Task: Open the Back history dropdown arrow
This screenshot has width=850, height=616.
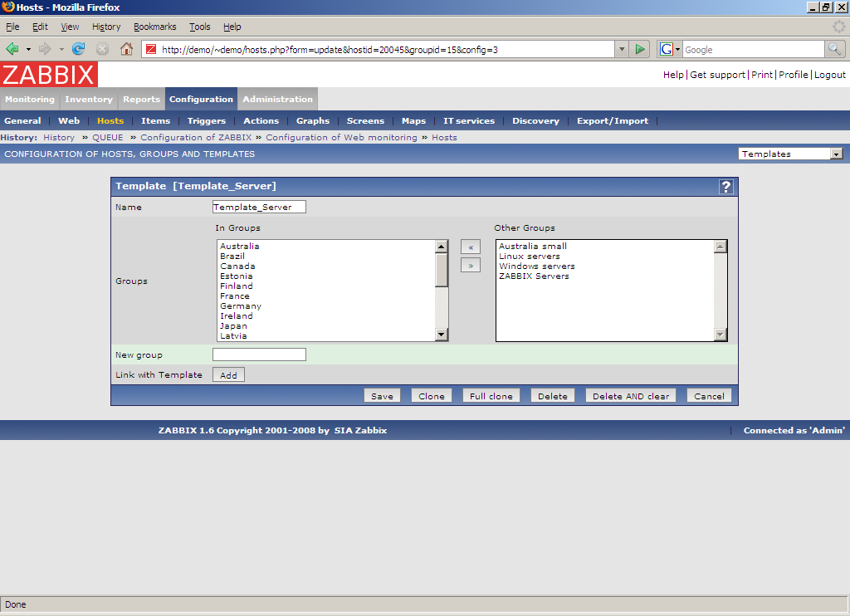Action: [x=28, y=49]
